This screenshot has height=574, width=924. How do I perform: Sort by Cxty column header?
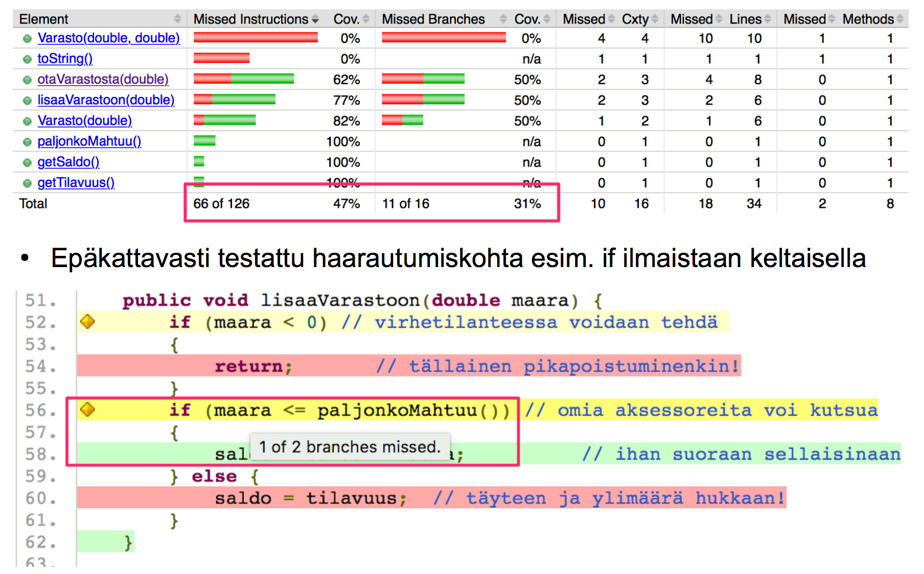click(635, 19)
